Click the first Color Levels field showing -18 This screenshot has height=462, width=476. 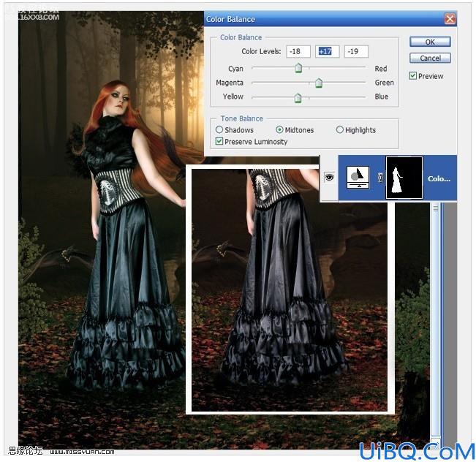click(x=298, y=51)
